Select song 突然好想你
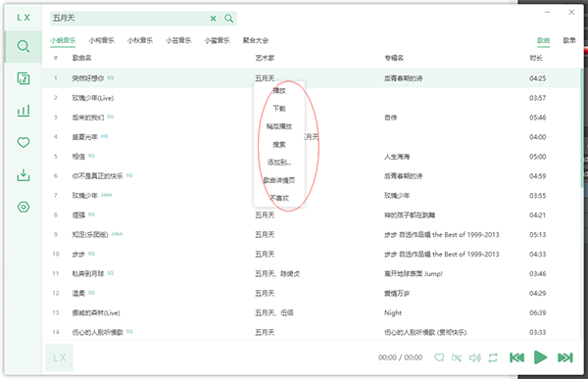588x379 pixels. click(88, 78)
